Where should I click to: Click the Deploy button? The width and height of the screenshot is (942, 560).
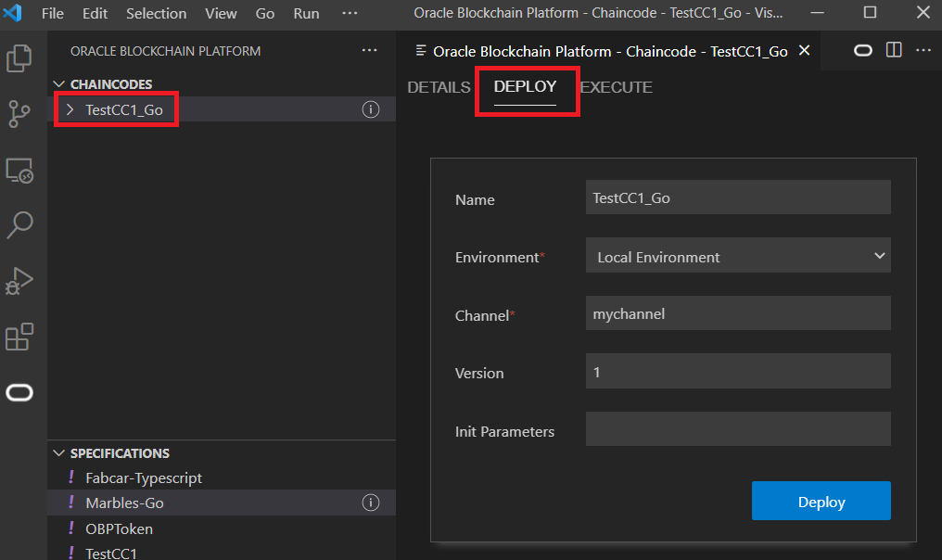[821, 501]
